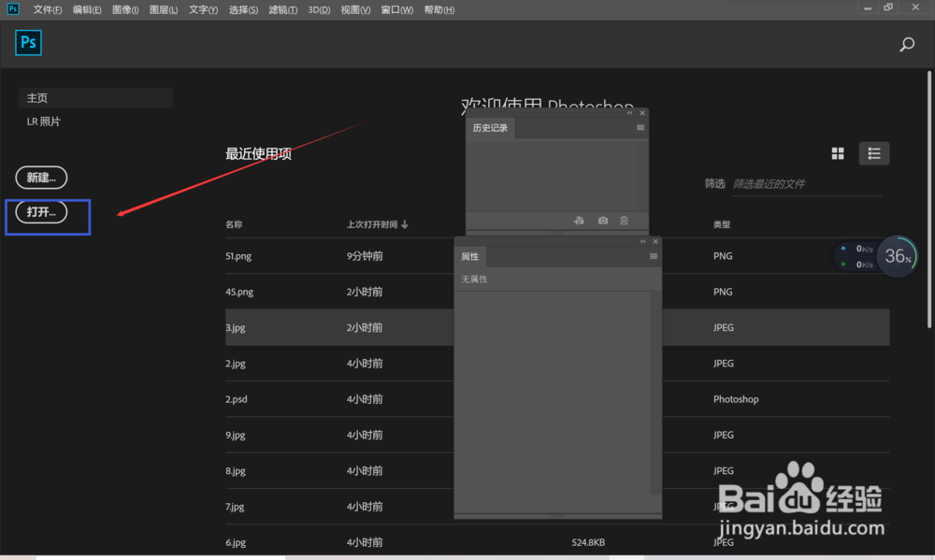Click the create-document-from-state icon in History panel
The height and width of the screenshot is (560, 935).
[x=580, y=221]
